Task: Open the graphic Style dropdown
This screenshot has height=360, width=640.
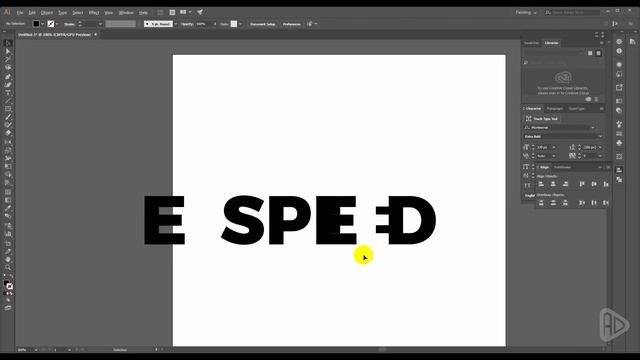Action: coord(240,24)
